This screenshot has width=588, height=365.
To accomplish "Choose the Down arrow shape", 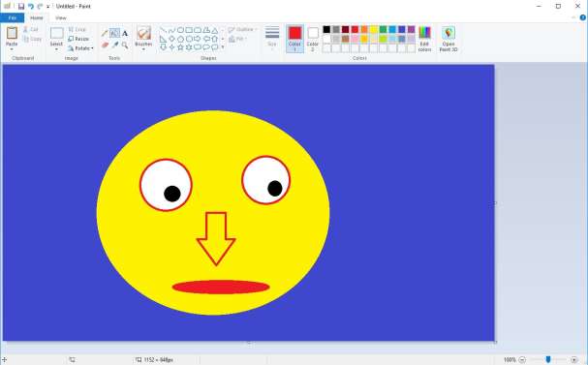I will coord(163,47).
